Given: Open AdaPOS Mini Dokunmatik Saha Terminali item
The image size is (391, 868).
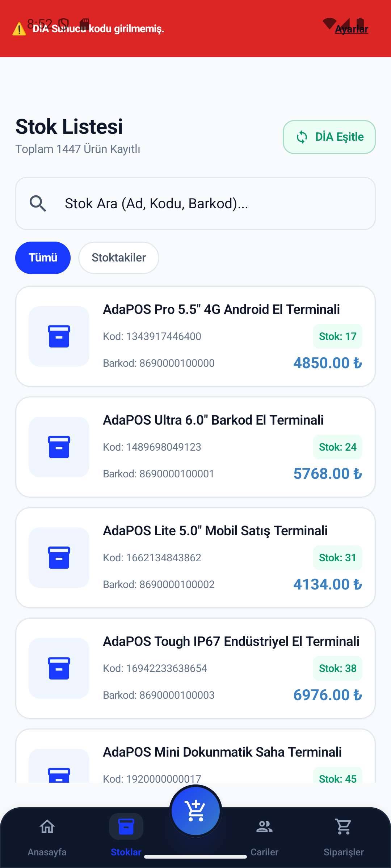Looking at the screenshot, I should pos(195,756).
